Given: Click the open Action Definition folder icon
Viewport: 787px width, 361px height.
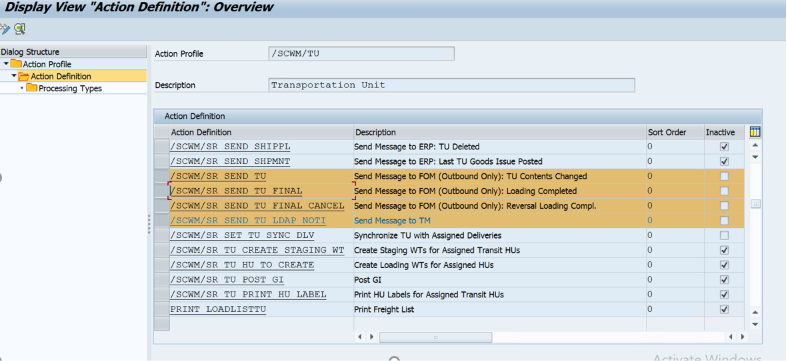Looking at the screenshot, I should pos(24,76).
